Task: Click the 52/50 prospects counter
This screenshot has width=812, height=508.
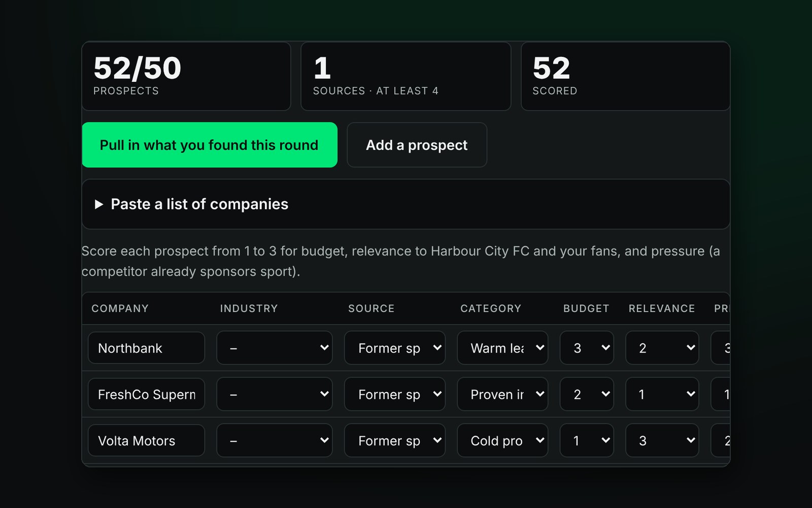Action: [x=186, y=76]
